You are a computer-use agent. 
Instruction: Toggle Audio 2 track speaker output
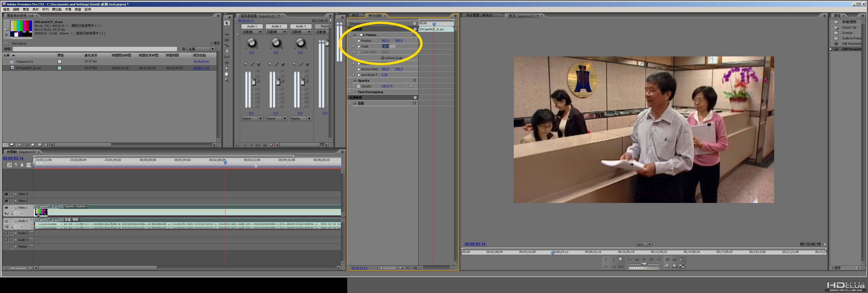click(x=7, y=233)
